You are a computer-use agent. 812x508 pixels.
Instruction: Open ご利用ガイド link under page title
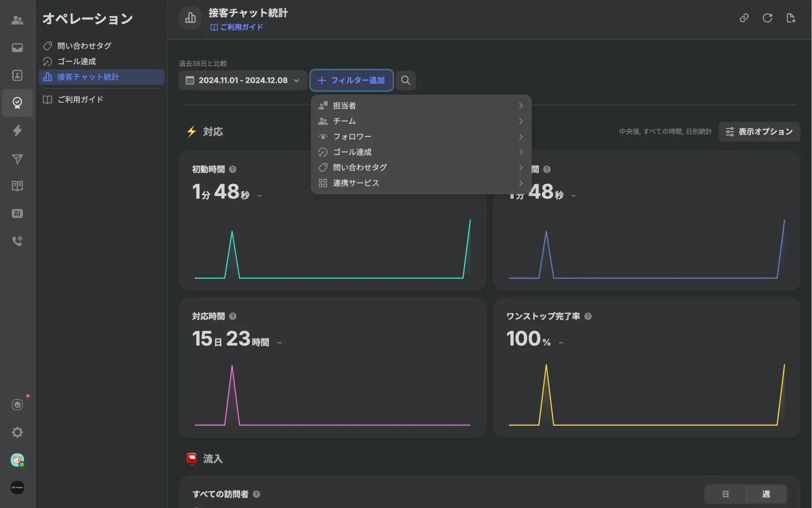pyautogui.click(x=237, y=27)
